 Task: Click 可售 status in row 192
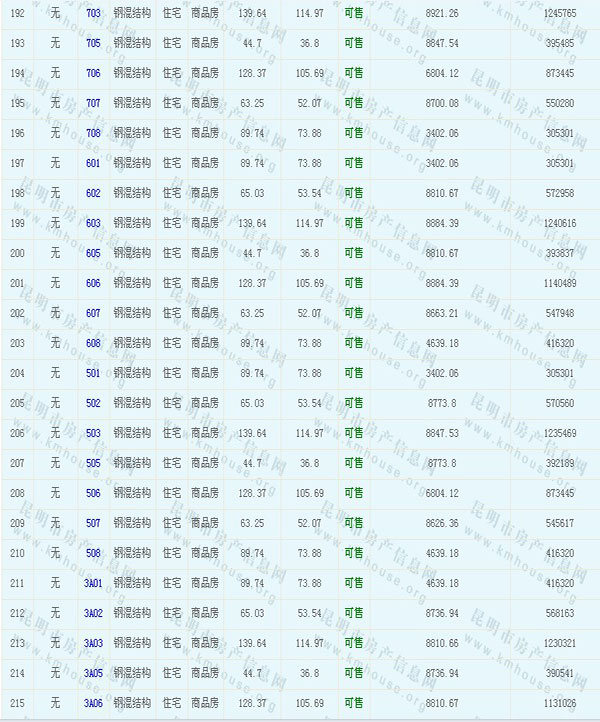tap(353, 13)
